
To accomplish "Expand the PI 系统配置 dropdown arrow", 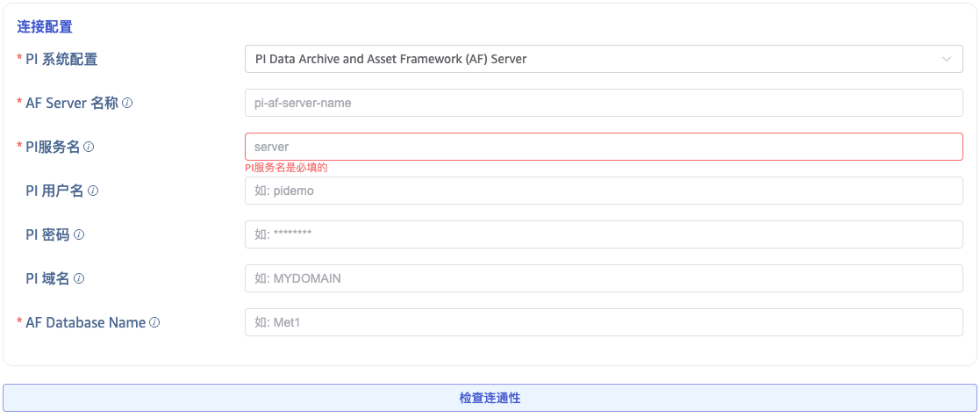I will pyautogui.click(x=947, y=59).
